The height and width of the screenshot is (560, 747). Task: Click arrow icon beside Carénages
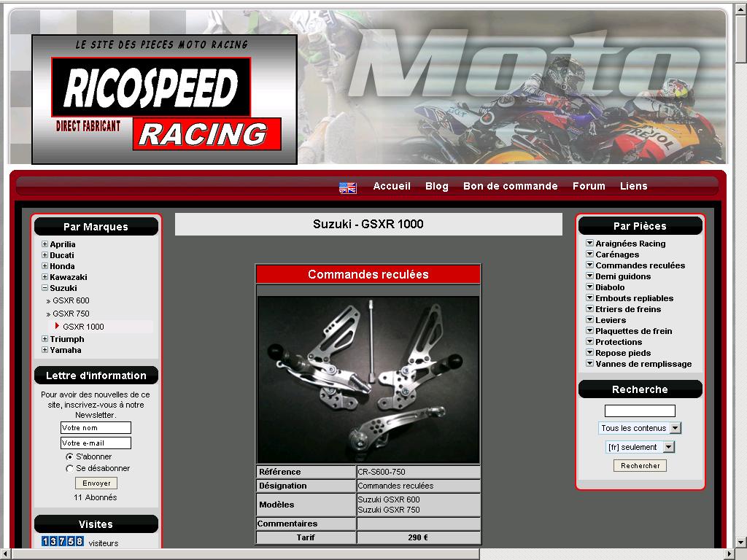coord(589,254)
